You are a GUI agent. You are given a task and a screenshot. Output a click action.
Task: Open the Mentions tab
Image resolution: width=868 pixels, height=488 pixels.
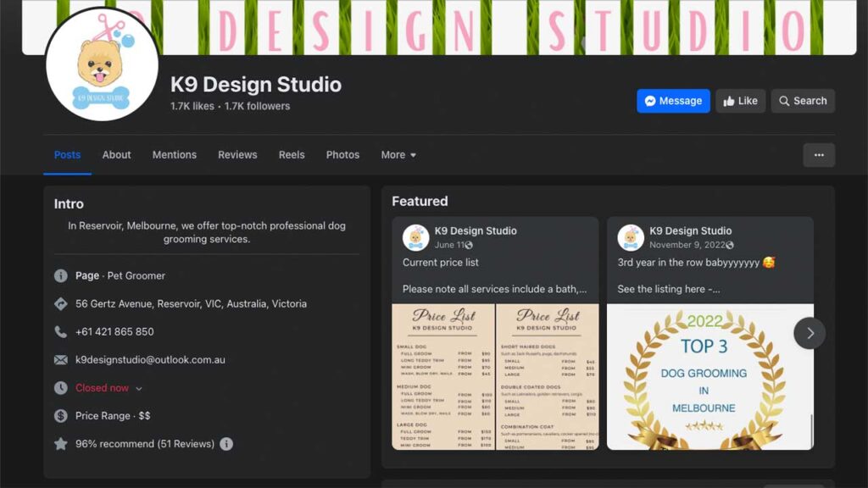[175, 155]
